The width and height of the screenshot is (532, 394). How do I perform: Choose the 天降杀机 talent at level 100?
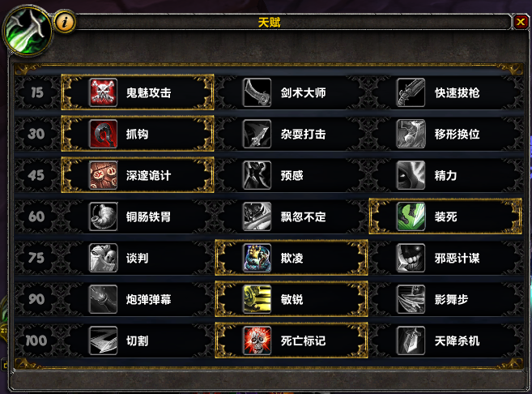(x=445, y=340)
